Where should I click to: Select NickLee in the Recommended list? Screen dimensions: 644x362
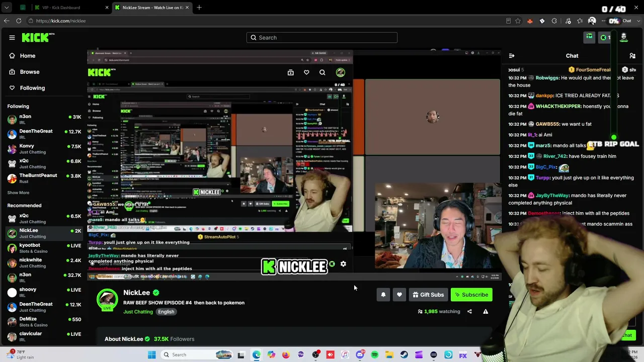44,233
